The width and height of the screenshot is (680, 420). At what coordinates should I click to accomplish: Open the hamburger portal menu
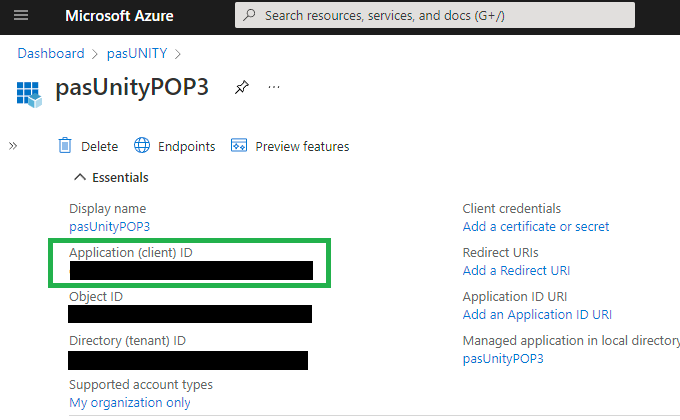tap(21, 16)
